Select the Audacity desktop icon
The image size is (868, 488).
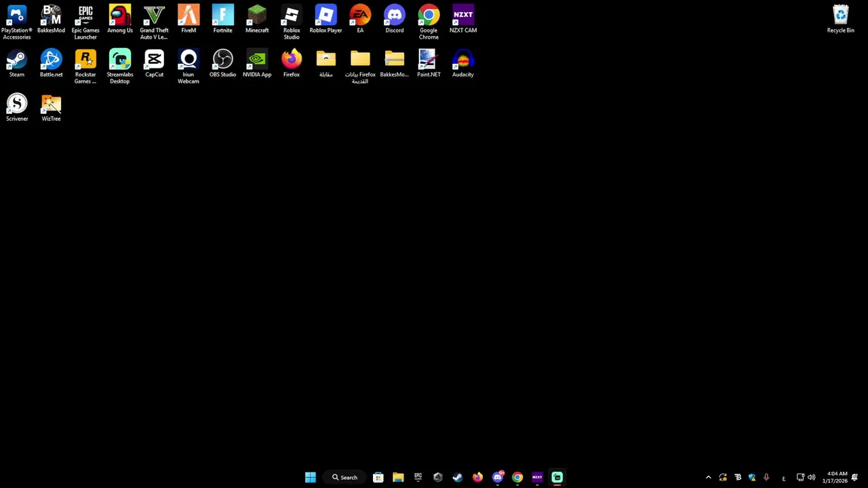click(x=463, y=63)
